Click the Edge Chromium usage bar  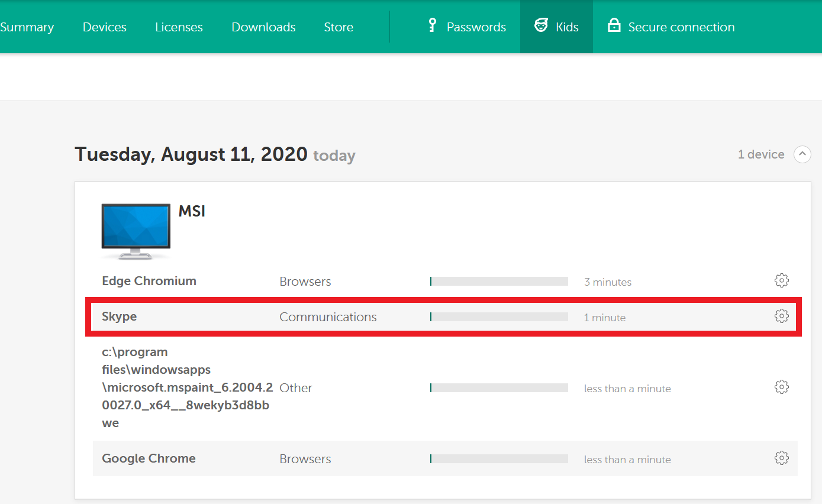point(499,282)
